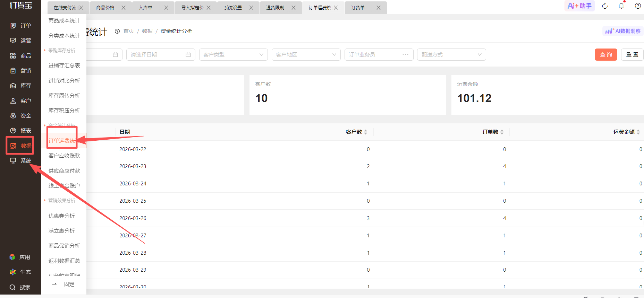Open the help question mark icon

(x=638, y=6)
